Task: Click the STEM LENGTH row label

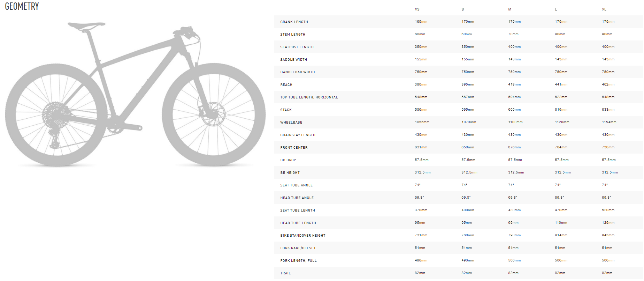Action: click(x=292, y=35)
